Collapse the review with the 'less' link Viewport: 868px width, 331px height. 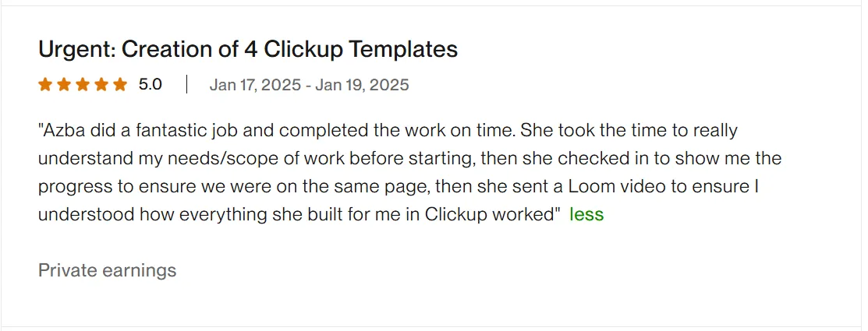[x=586, y=215]
